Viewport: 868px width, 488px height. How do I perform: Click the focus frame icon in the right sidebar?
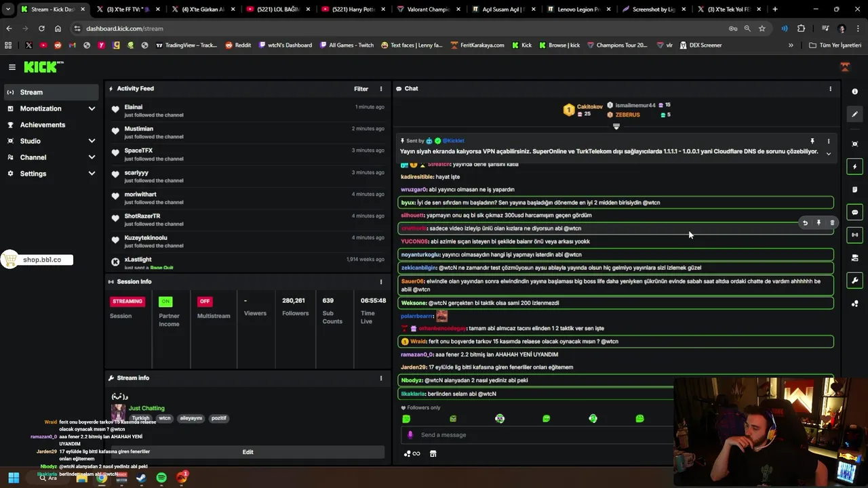click(x=854, y=144)
